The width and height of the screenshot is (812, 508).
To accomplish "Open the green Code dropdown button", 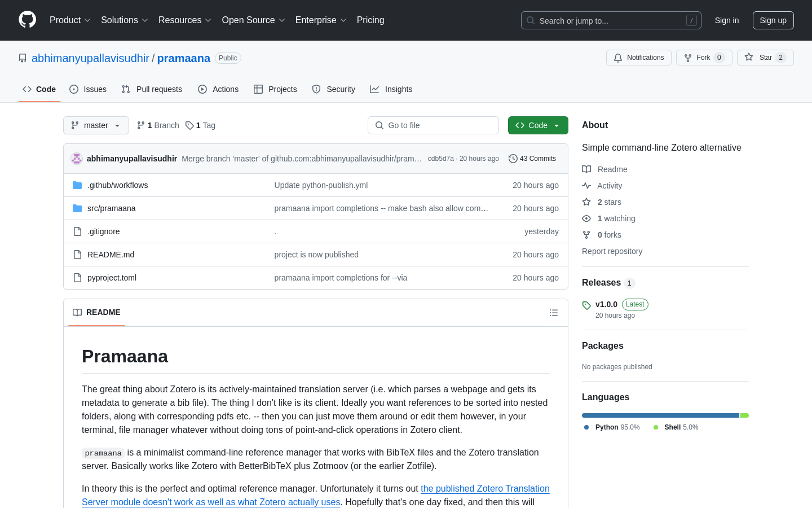I will (x=538, y=125).
